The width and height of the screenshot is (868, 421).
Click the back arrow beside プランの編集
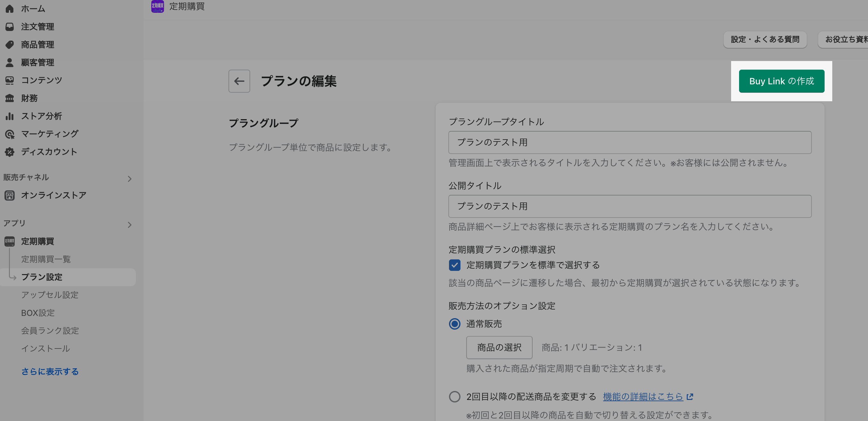tap(239, 81)
